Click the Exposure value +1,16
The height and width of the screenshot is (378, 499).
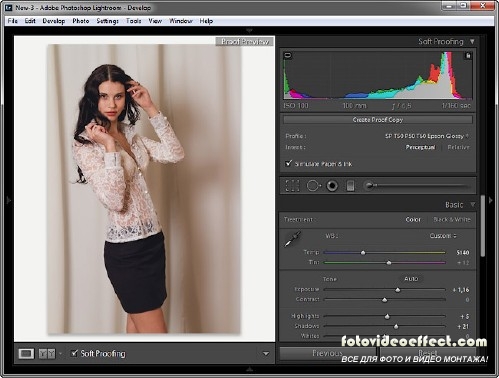tap(461, 290)
